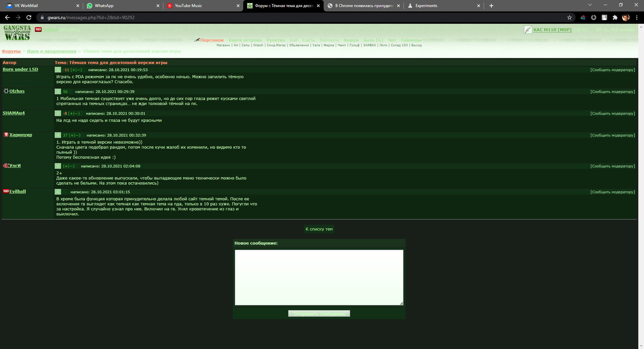Bookmark this page with the star icon
The height and width of the screenshot is (349, 644).
coord(570,17)
